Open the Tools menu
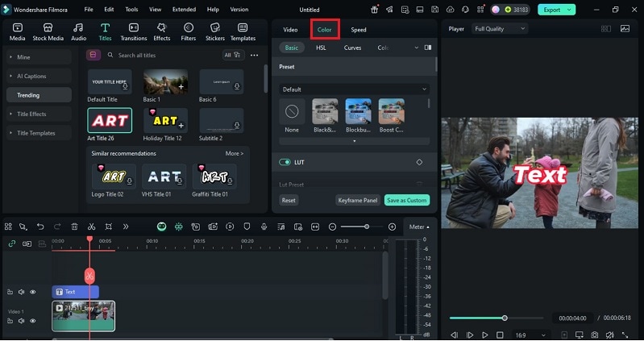The width and height of the screenshot is (644, 341). click(132, 10)
